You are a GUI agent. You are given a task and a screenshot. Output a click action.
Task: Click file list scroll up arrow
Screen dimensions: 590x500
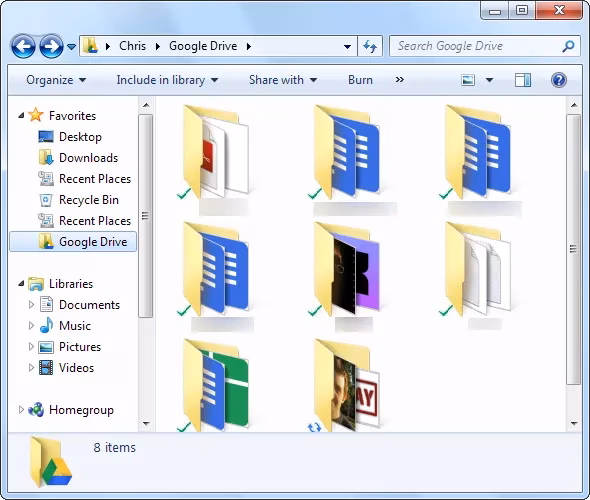point(574,105)
